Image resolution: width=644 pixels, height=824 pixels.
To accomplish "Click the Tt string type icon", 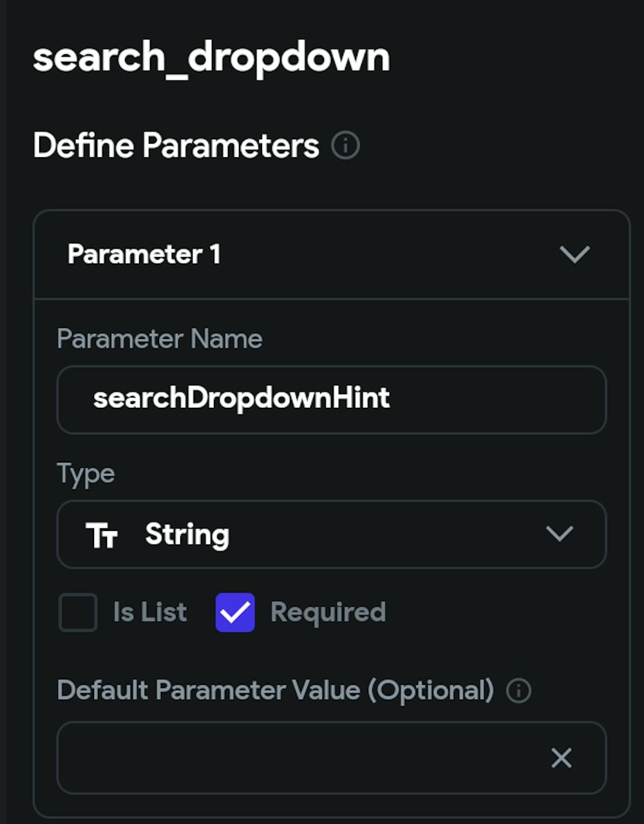I will 102,535.
